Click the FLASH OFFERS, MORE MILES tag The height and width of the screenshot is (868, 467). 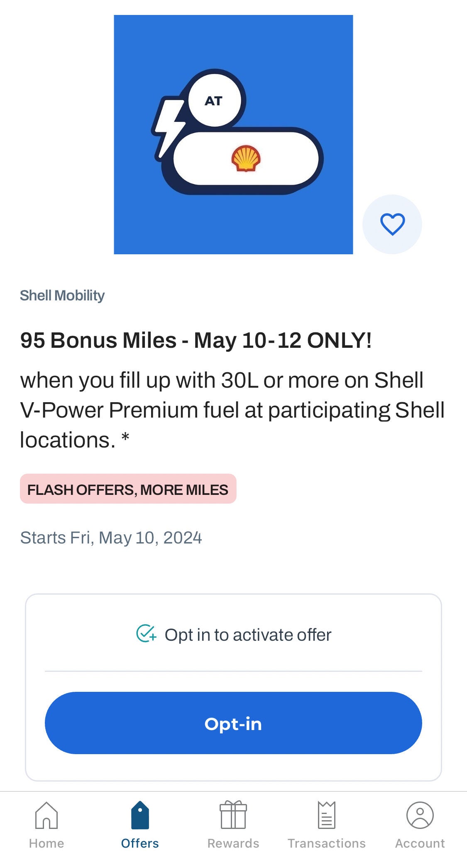(128, 489)
